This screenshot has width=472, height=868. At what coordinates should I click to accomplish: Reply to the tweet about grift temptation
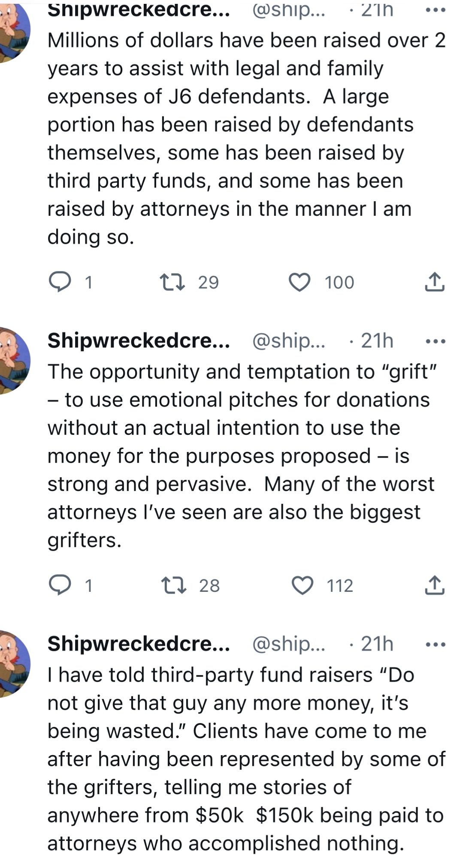coord(60,585)
